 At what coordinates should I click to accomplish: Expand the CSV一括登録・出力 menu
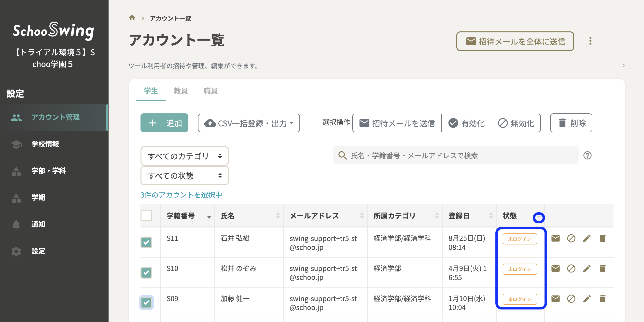coord(249,123)
